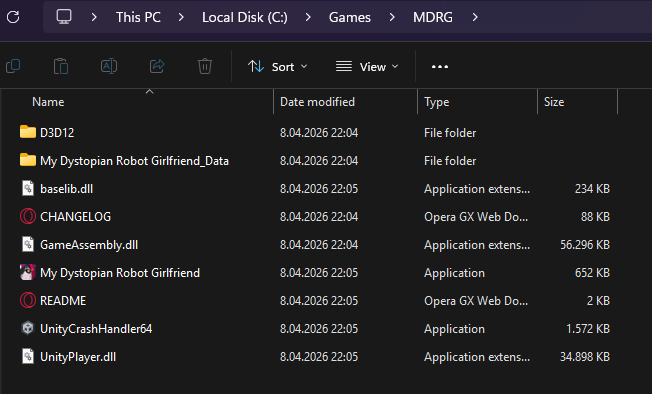Open the See more three-dots menu
The image size is (652, 394).
click(440, 66)
